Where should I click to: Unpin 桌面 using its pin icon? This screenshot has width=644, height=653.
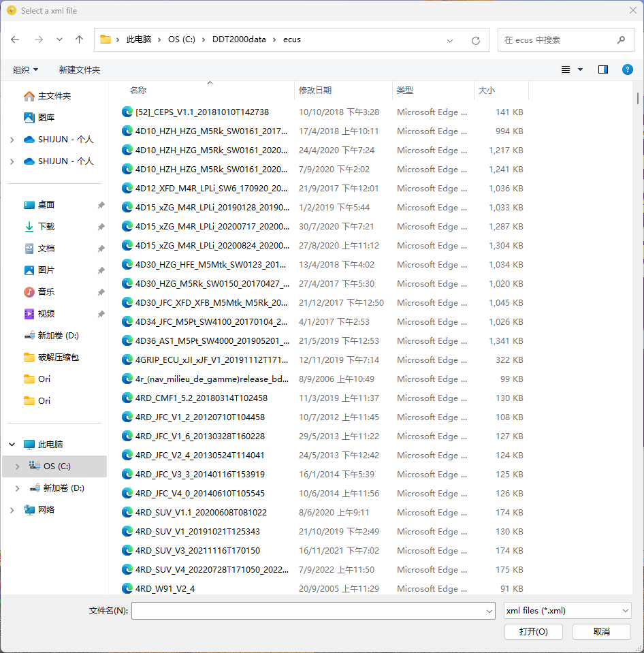coord(101,205)
